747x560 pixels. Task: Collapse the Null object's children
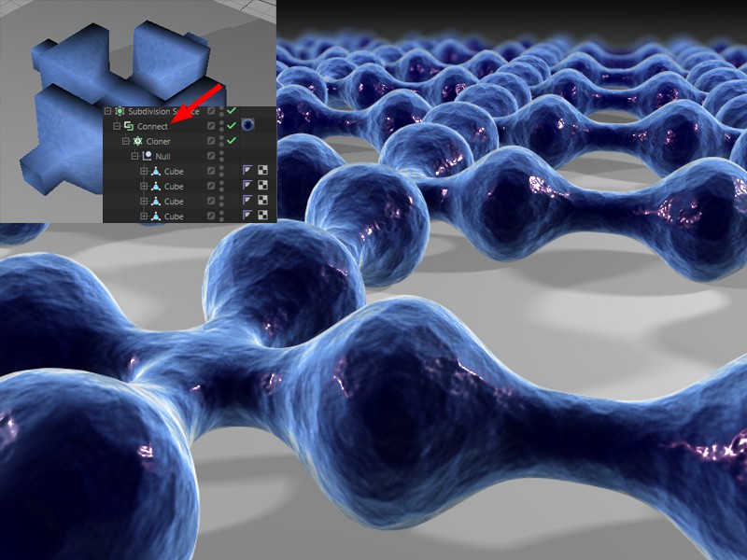pos(134,156)
